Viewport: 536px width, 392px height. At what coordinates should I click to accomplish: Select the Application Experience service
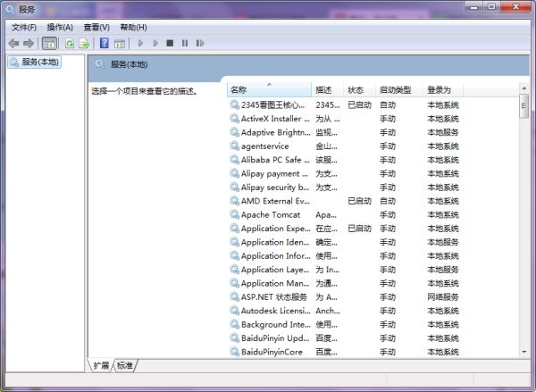345,229
